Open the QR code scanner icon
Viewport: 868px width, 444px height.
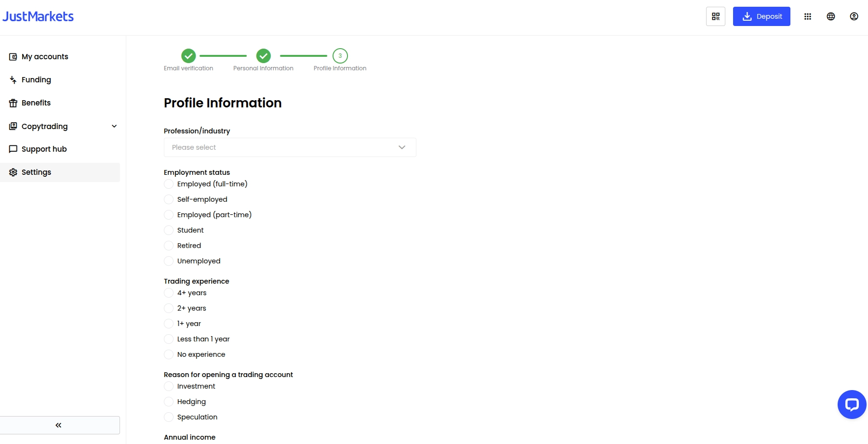coord(716,16)
